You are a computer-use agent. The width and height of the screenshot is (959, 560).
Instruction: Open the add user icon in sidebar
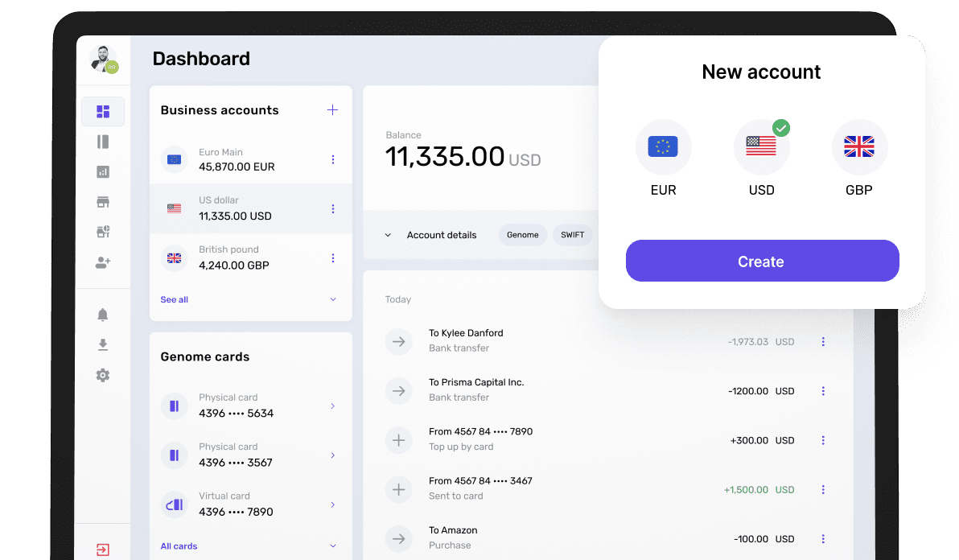click(x=102, y=262)
